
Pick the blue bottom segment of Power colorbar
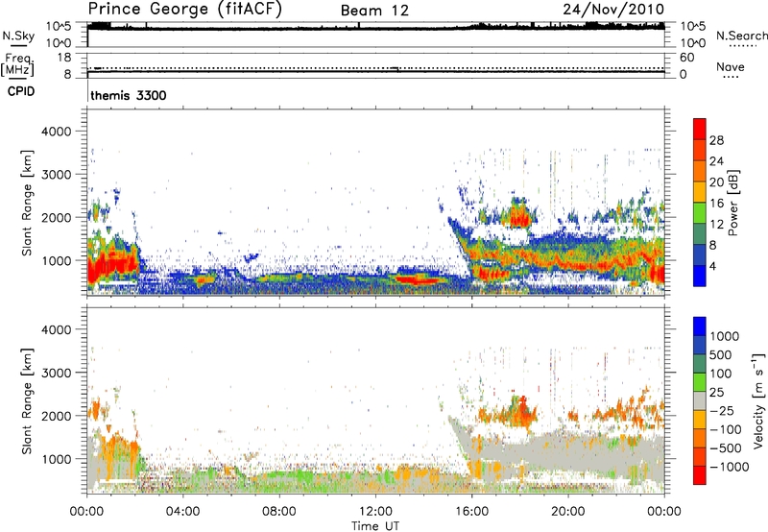click(700, 276)
